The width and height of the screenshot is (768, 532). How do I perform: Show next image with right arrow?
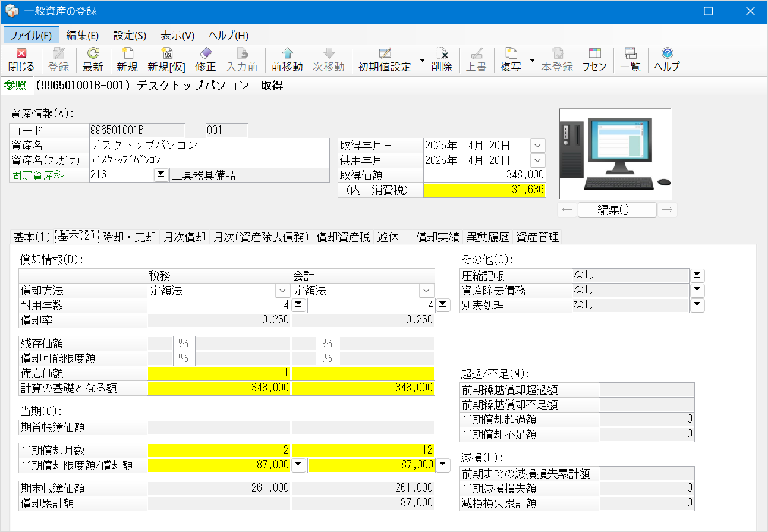click(x=668, y=209)
